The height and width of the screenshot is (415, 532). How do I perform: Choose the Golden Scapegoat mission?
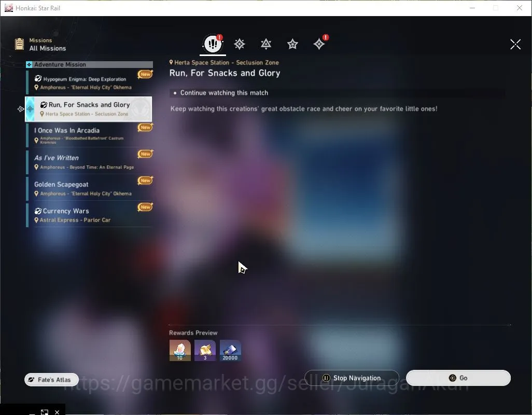[x=90, y=188]
